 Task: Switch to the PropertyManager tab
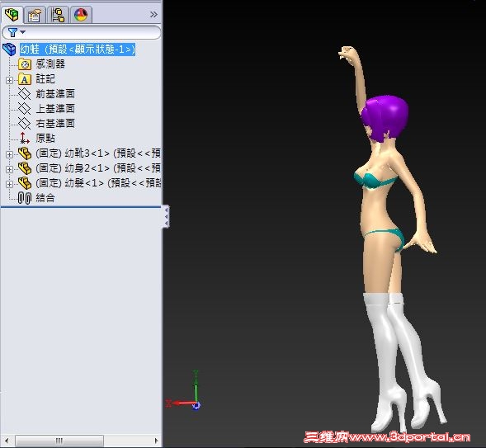click(x=35, y=15)
